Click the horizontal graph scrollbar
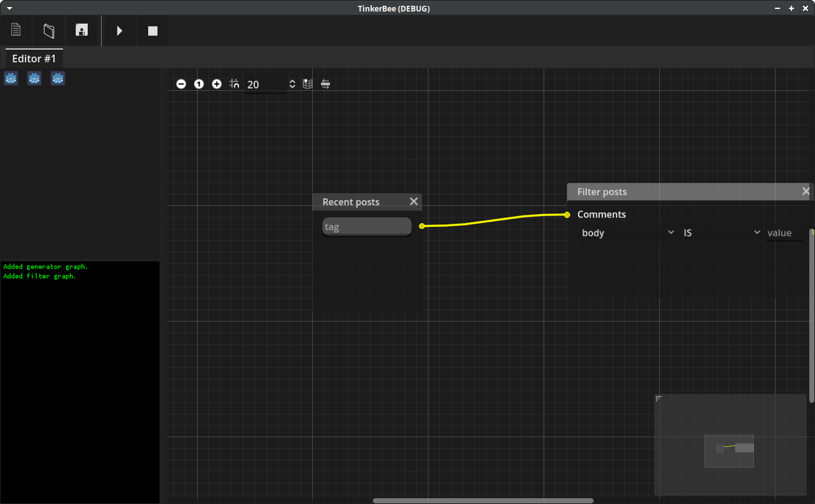 click(x=483, y=501)
